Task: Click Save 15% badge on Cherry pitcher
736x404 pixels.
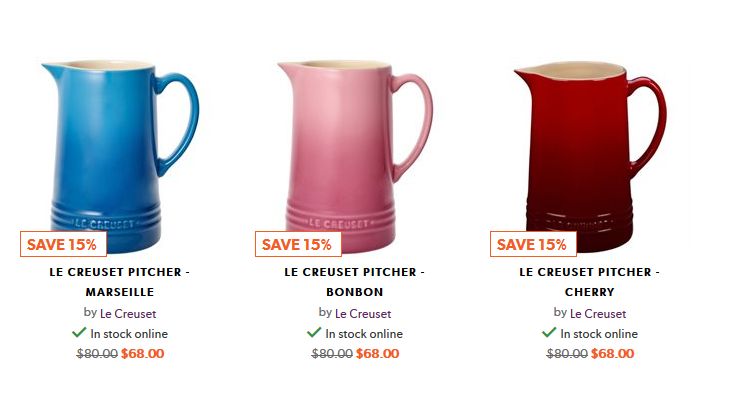Action: 533,244
